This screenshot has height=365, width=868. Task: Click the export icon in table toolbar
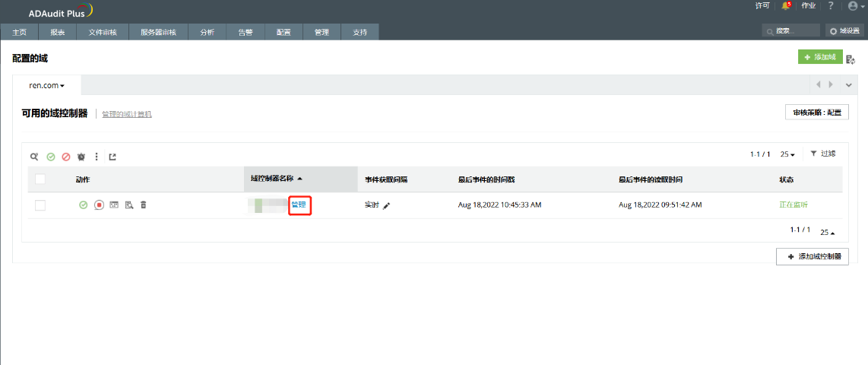pyautogui.click(x=112, y=157)
